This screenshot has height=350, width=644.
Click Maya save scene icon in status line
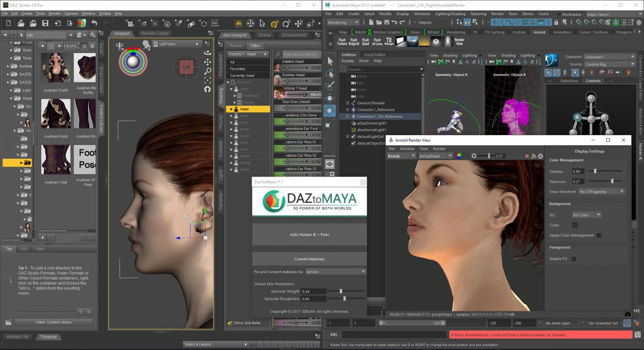[x=386, y=22]
